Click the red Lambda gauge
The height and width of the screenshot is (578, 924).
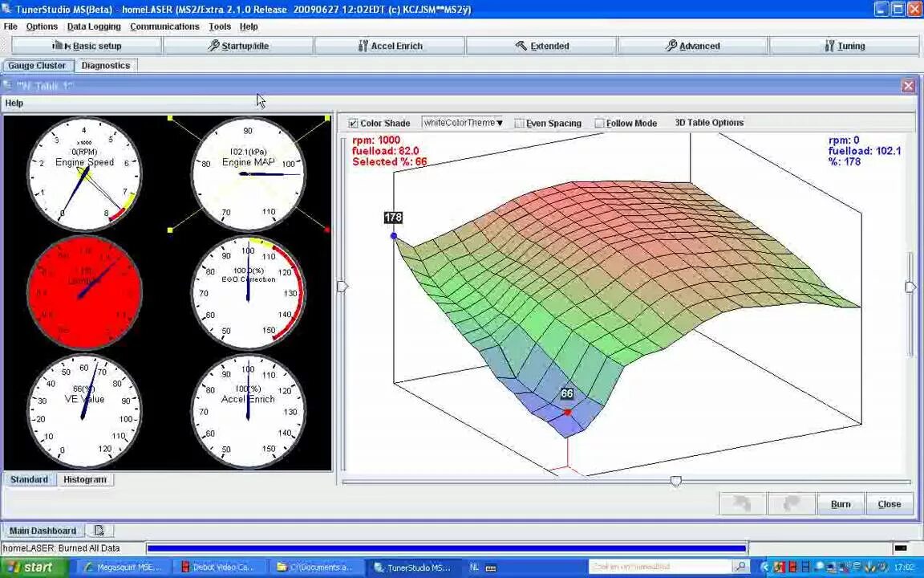coord(84,292)
